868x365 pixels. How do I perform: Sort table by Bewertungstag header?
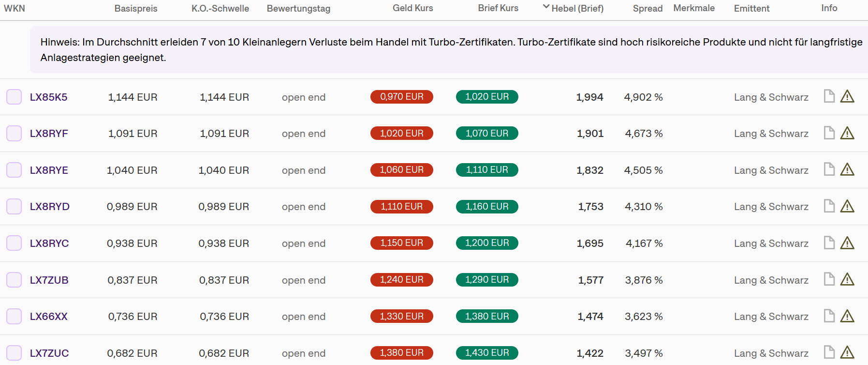coord(298,8)
